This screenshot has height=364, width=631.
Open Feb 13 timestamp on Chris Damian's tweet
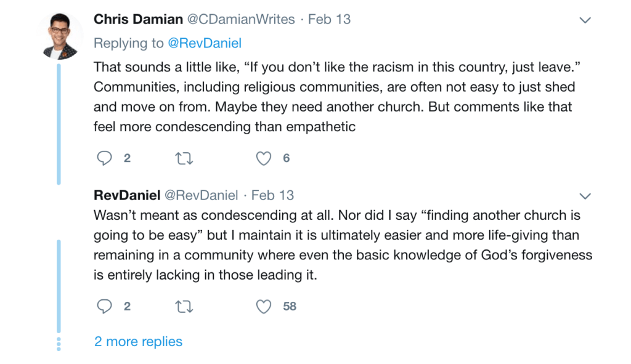[329, 19]
